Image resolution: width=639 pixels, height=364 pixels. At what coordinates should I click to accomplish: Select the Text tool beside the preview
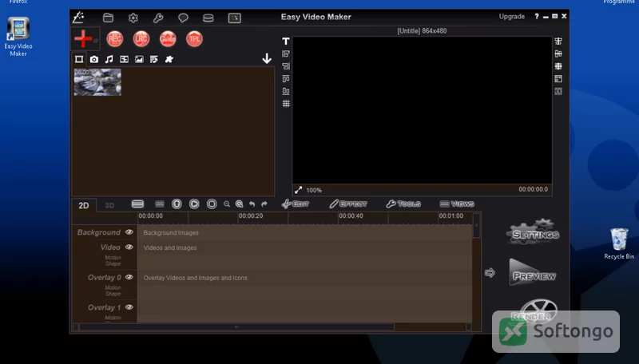(x=286, y=42)
